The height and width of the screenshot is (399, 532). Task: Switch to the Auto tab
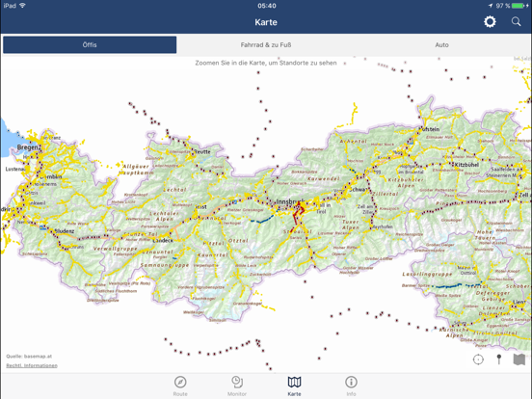coord(441,44)
